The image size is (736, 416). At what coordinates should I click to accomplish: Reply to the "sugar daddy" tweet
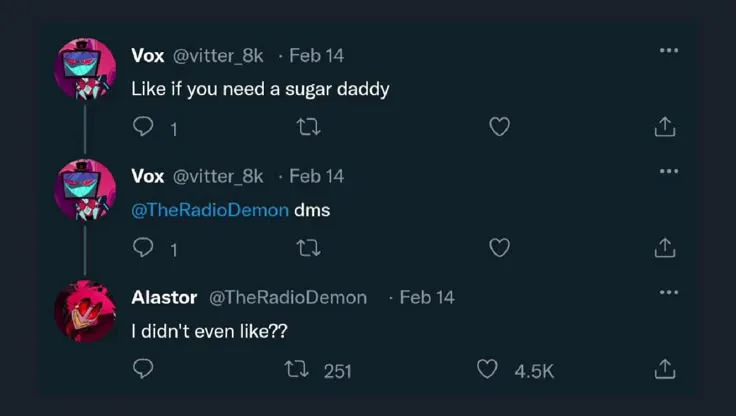(x=142, y=127)
